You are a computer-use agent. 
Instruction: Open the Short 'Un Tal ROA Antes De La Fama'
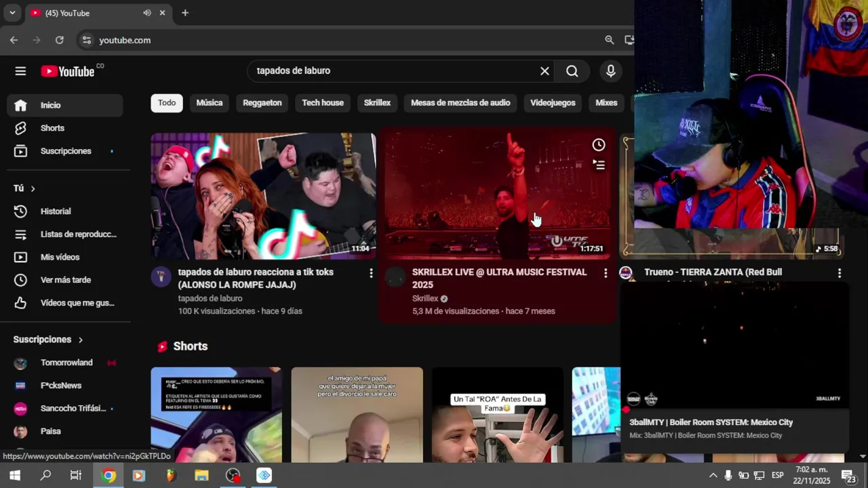pyautogui.click(x=497, y=415)
